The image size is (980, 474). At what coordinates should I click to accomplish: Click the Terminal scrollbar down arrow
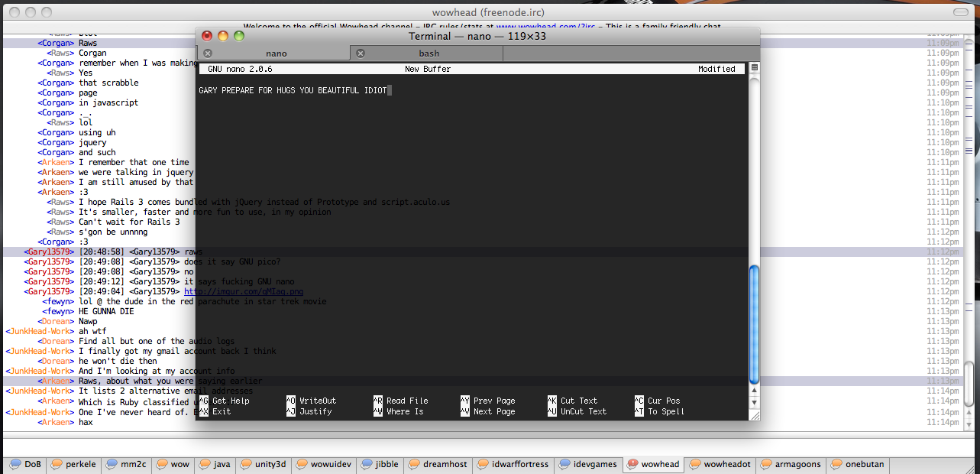[755, 402]
